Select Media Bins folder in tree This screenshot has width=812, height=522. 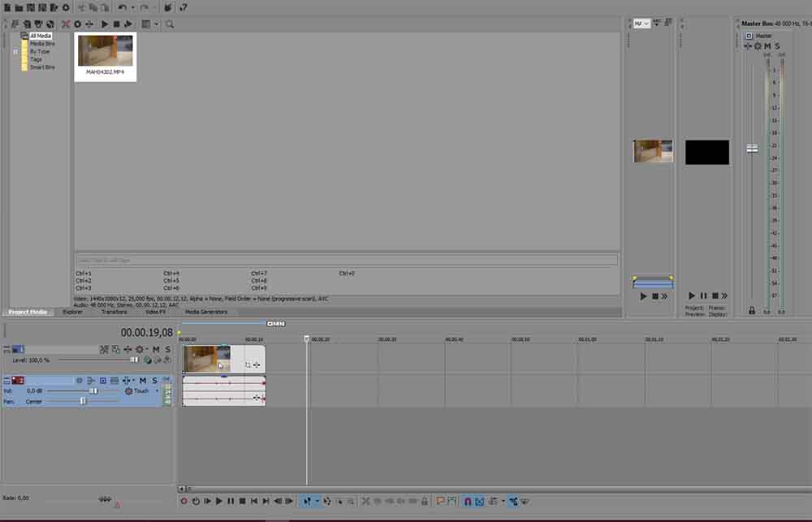(42, 44)
